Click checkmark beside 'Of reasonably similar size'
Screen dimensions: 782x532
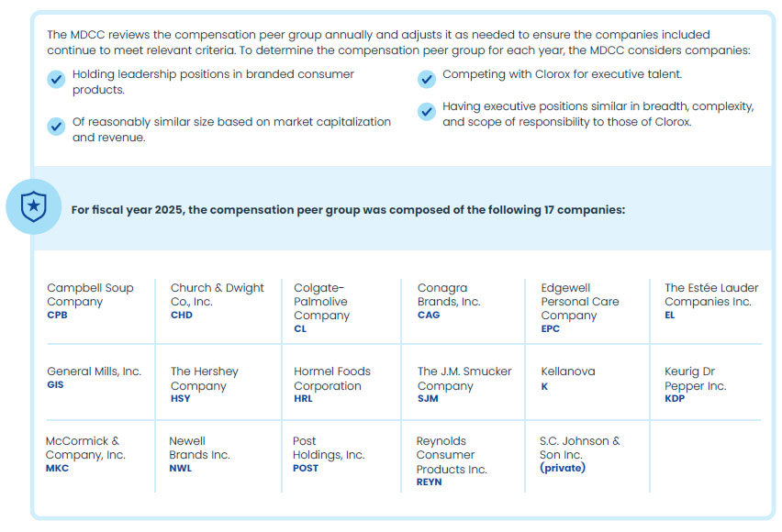tap(57, 125)
